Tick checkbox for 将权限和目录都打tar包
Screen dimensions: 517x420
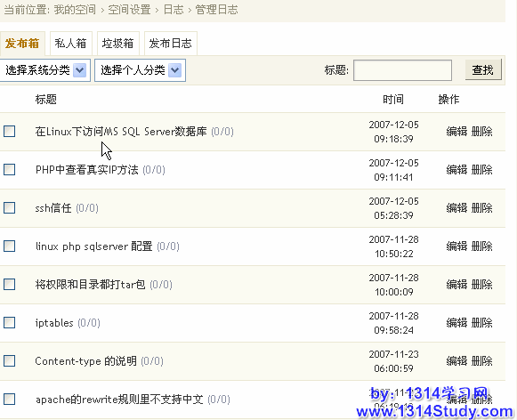click(9, 284)
